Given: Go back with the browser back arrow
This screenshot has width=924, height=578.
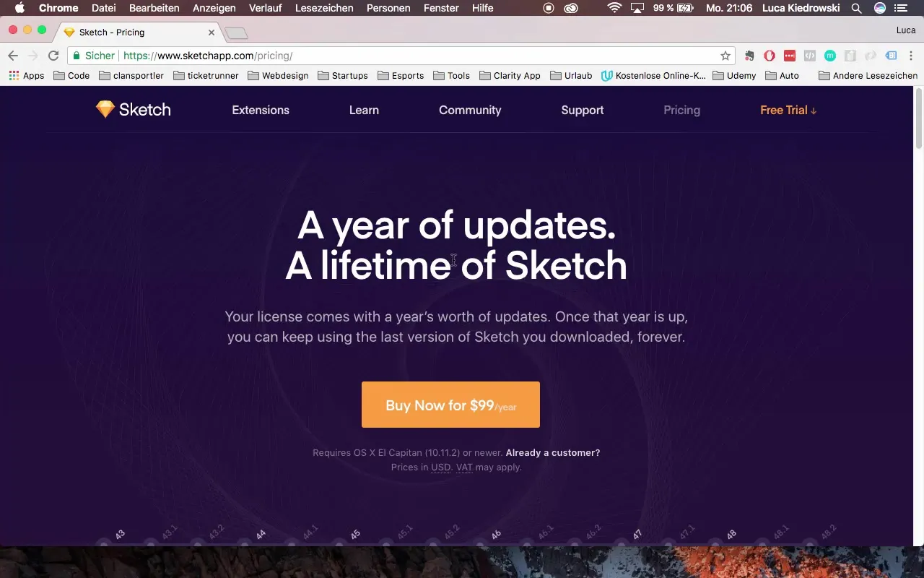Looking at the screenshot, I should (13, 56).
